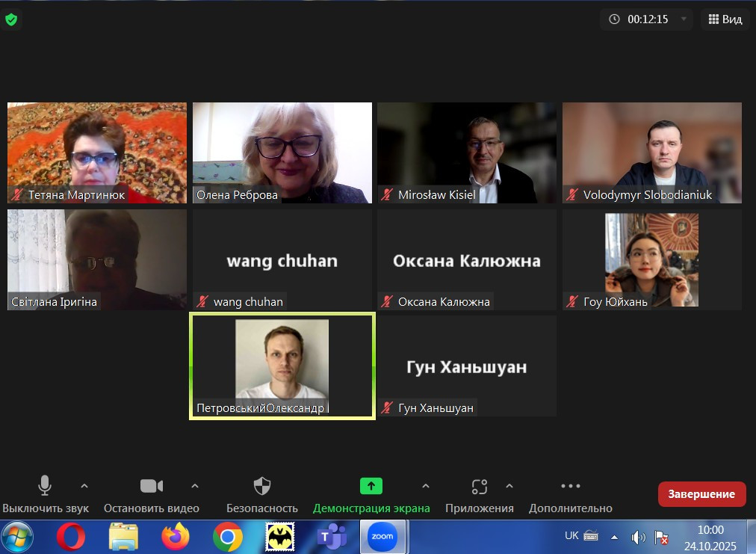
Task: Open the Windows Start button
Action: coord(17,537)
